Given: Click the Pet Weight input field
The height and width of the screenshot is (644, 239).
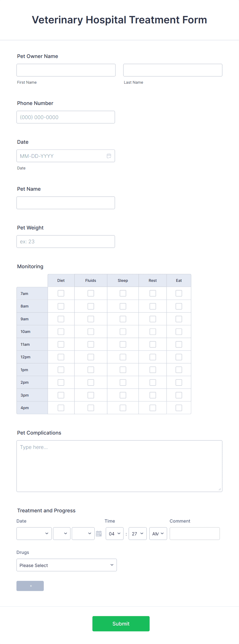Looking at the screenshot, I should (x=66, y=241).
